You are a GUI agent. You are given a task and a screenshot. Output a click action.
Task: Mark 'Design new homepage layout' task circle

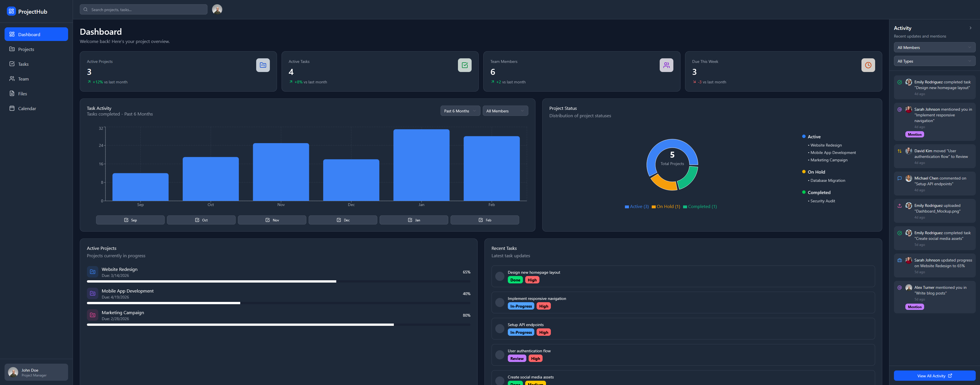click(x=500, y=276)
